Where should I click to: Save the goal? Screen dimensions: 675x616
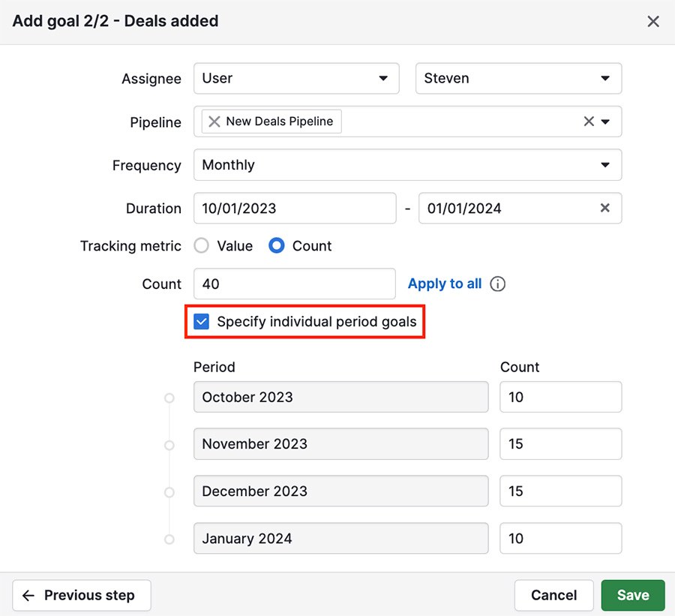point(632,595)
